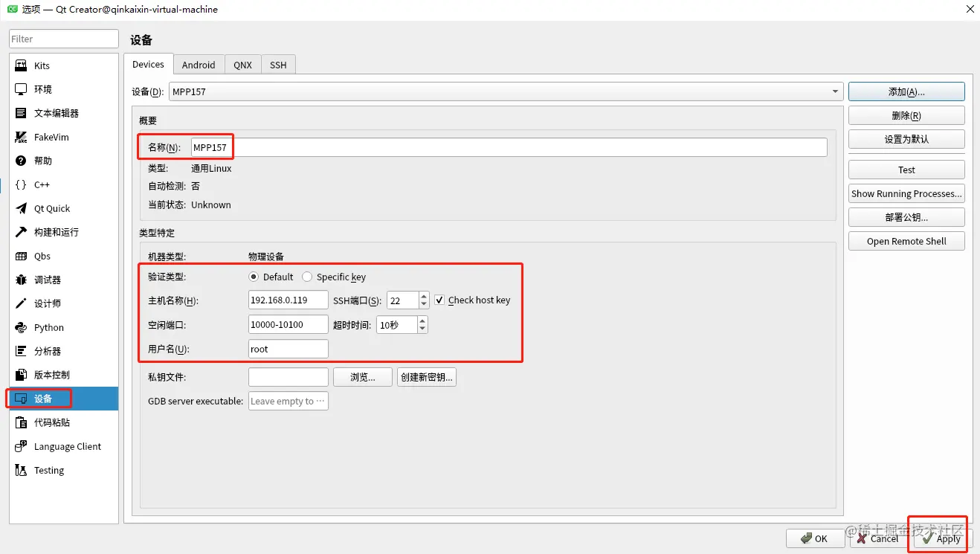Image resolution: width=980 pixels, height=554 pixels.
Task: Click the 设计师 pencil icon
Action: (x=21, y=303)
